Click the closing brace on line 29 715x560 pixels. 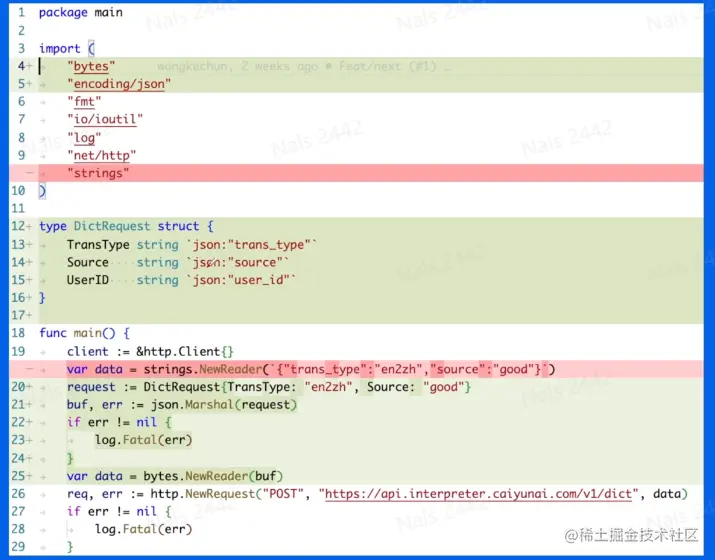(70, 547)
